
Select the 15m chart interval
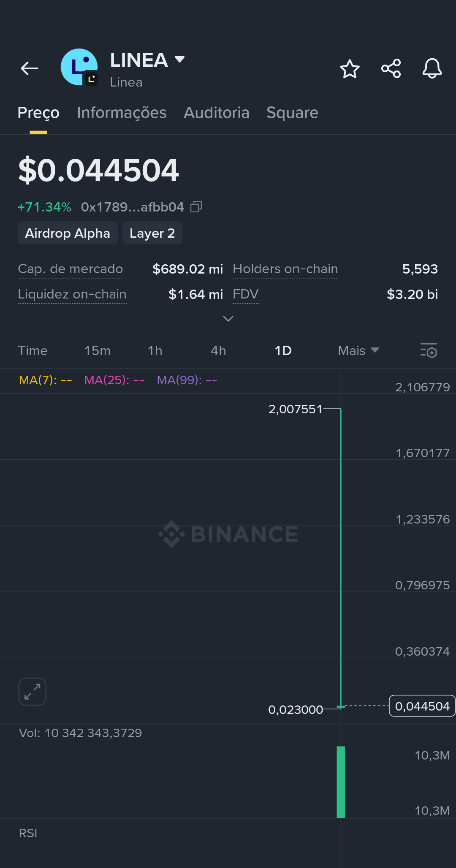coord(98,350)
